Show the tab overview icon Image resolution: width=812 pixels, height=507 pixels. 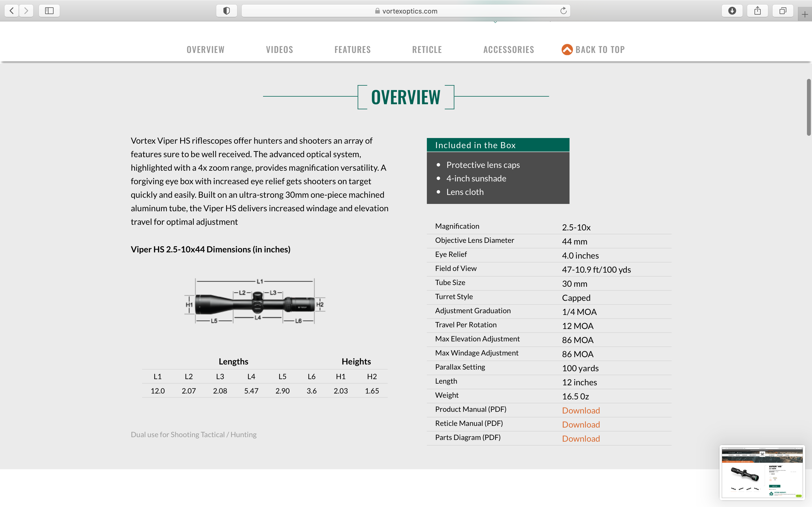point(783,11)
